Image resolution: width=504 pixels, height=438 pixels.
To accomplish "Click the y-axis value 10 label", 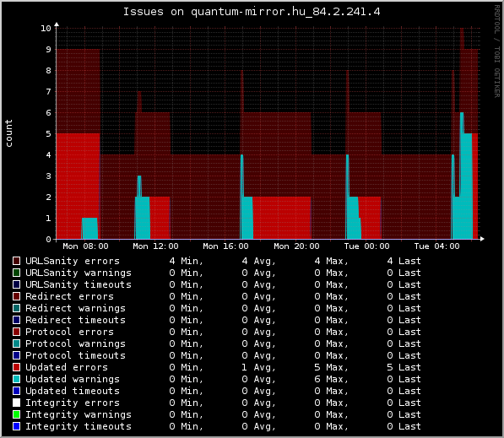I will point(46,29).
